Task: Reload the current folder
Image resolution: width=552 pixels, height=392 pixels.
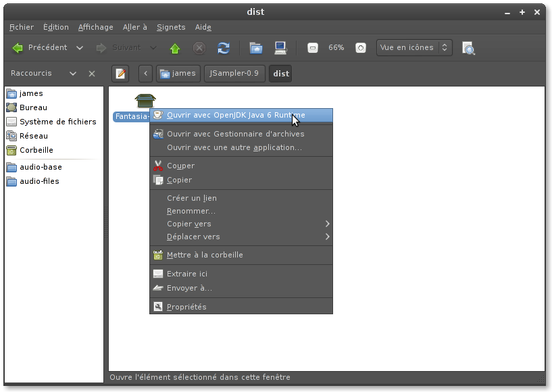Action: pyautogui.click(x=224, y=48)
